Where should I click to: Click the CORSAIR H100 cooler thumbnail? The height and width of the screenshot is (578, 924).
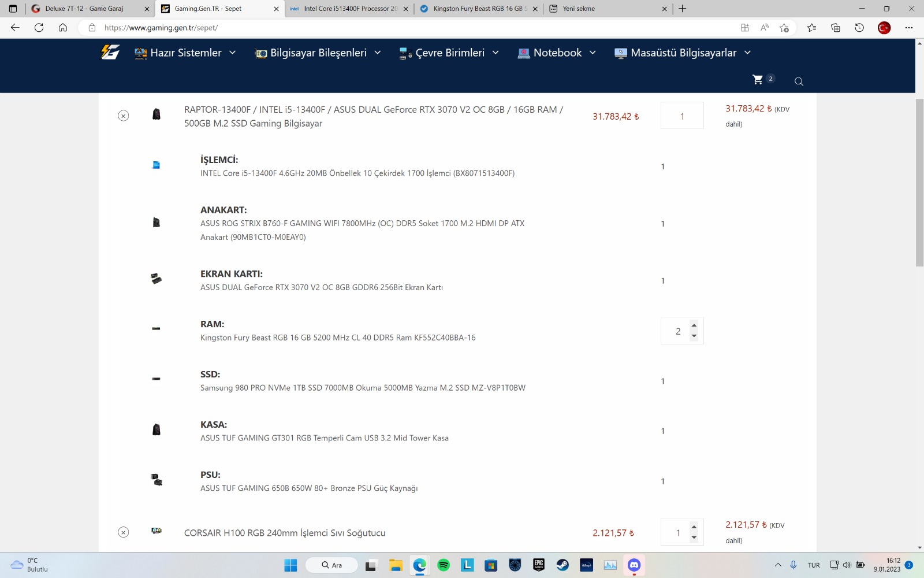pyautogui.click(x=156, y=531)
